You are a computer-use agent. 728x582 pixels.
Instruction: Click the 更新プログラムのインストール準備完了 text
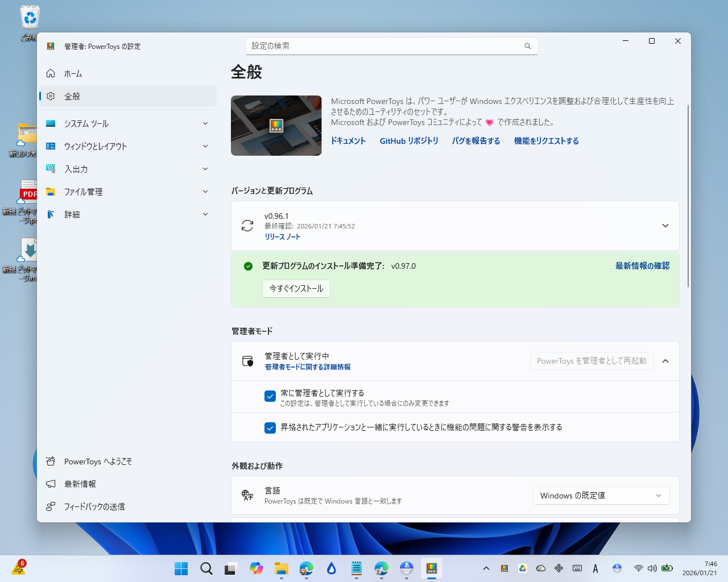point(323,266)
